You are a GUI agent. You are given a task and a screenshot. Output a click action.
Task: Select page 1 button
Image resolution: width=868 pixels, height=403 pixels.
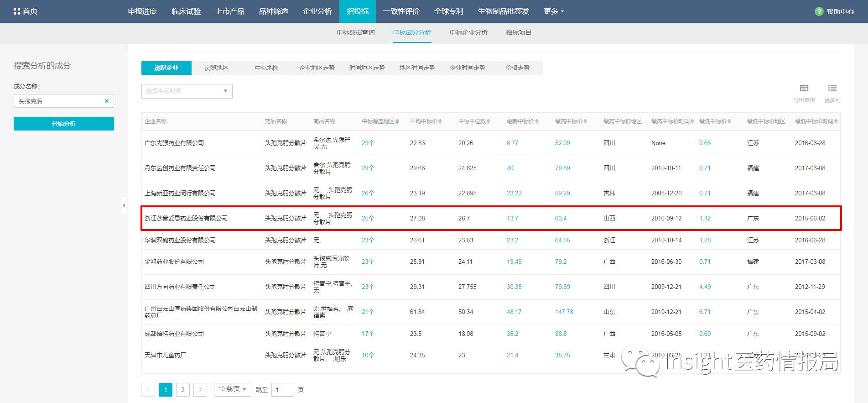click(166, 390)
